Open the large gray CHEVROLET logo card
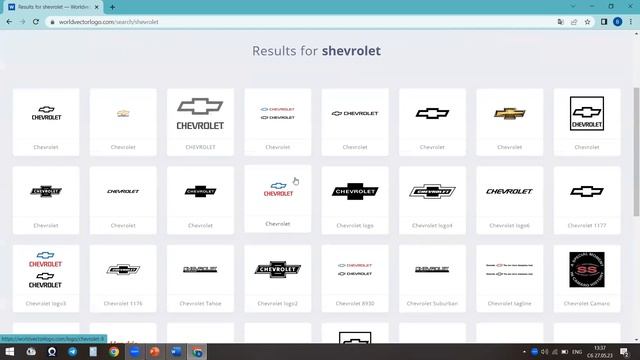The image size is (640, 360). [x=200, y=122]
